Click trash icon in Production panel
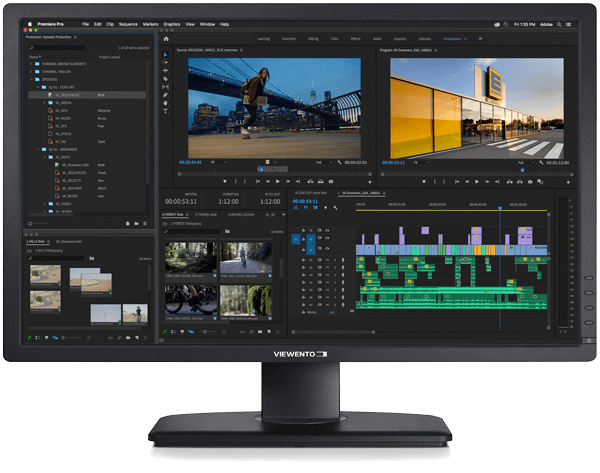 click(x=145, y=223)
